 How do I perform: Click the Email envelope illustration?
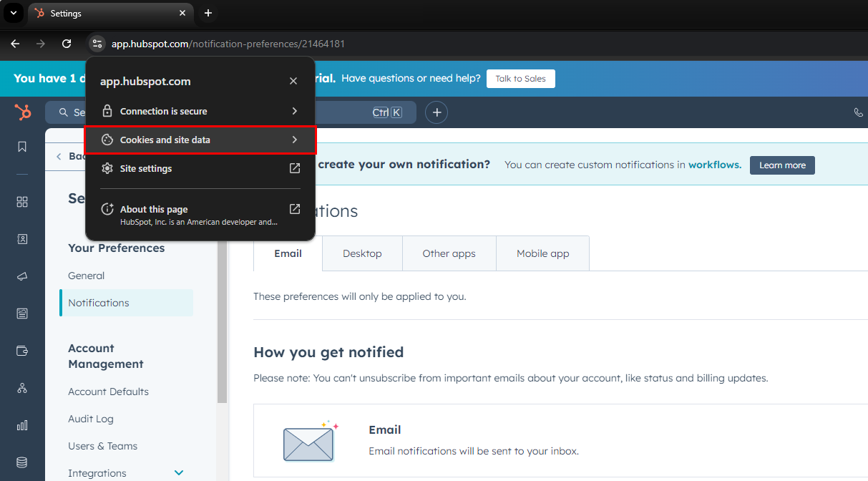[x=310, y=442]
